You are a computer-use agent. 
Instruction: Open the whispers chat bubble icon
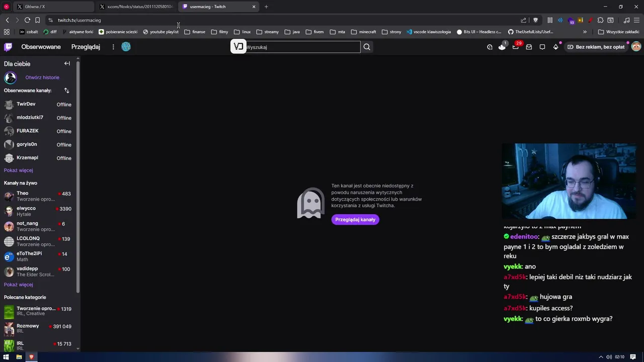(542, 47)
